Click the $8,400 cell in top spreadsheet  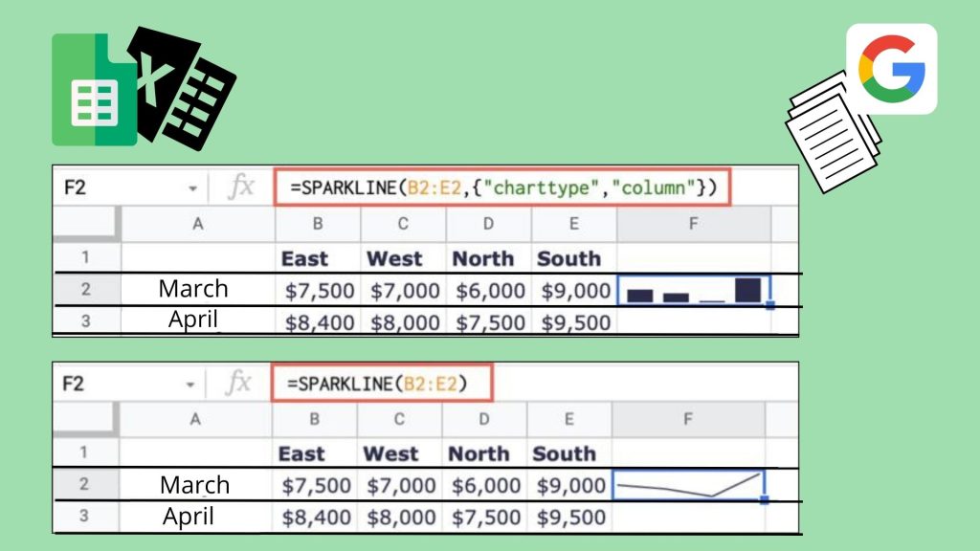click(318, 321)
